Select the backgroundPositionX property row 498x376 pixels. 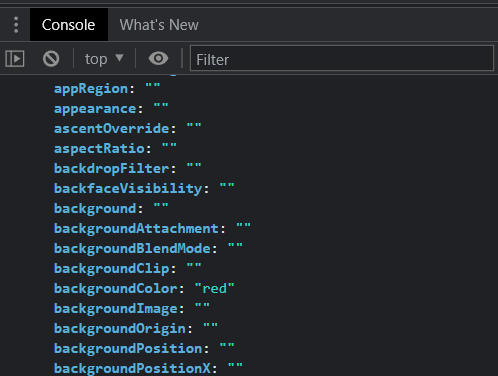click(x=148, y=369)
